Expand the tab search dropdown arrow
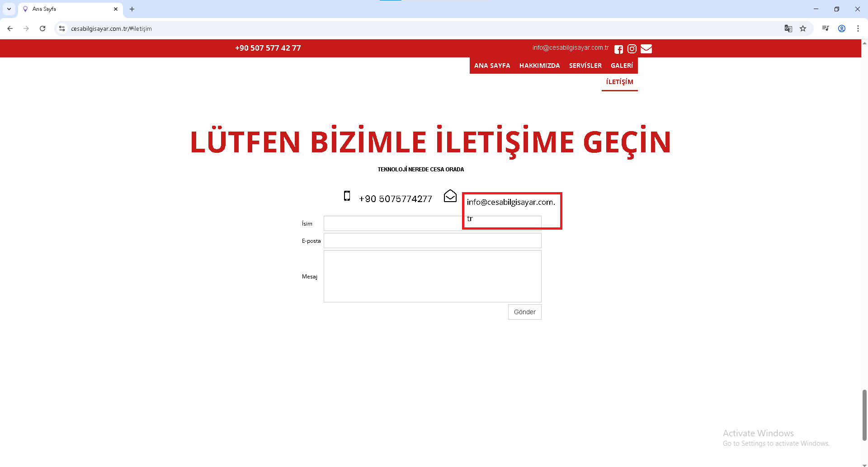This screenshot has height=467, width=868. [9, 9]
